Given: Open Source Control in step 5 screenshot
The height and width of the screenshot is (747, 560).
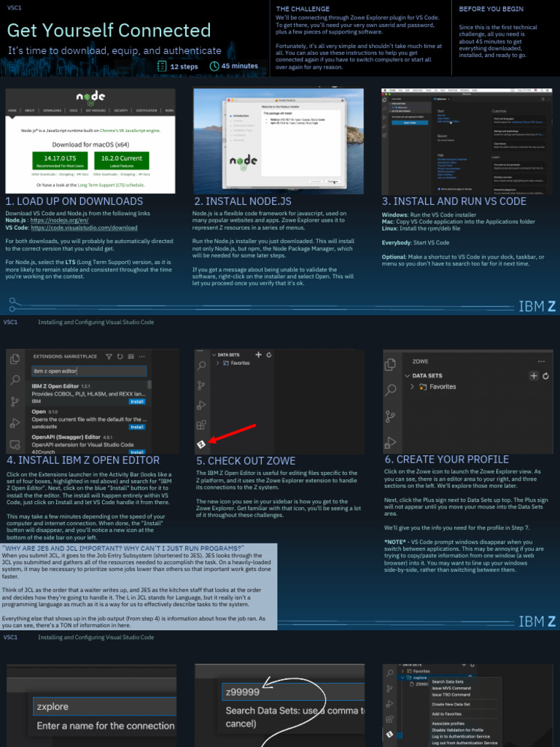Looking at the screenshot, I should pyautogui.click(x=201, y=385).
